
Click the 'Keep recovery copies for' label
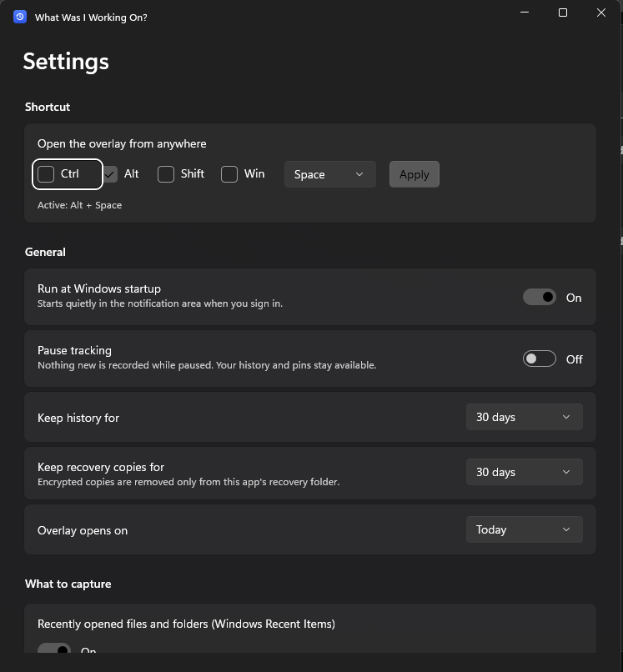coord(101,467)
